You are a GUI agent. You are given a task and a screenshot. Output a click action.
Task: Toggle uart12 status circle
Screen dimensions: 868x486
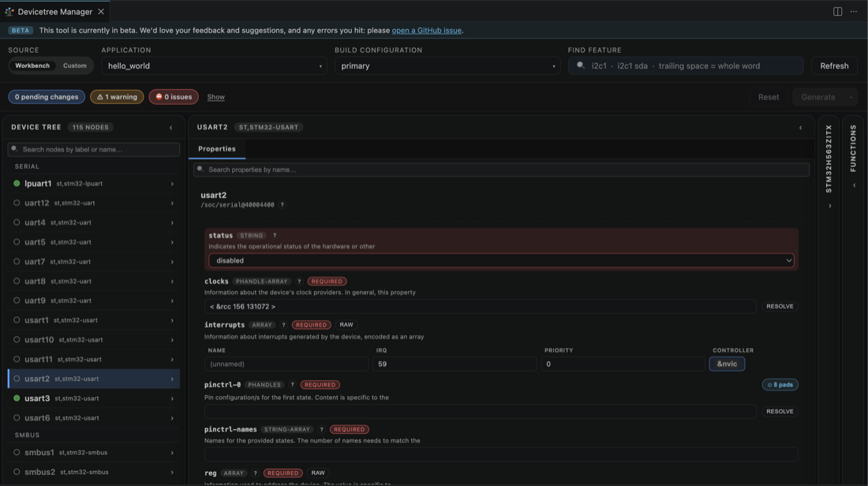(x=17, y=203)
